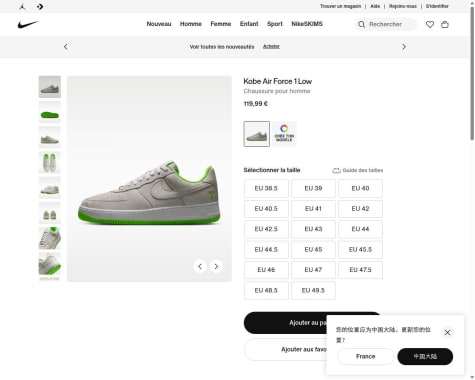Screen dimensions: 475x380
Task: Choose France in location popup
Action: pos(365,356)
